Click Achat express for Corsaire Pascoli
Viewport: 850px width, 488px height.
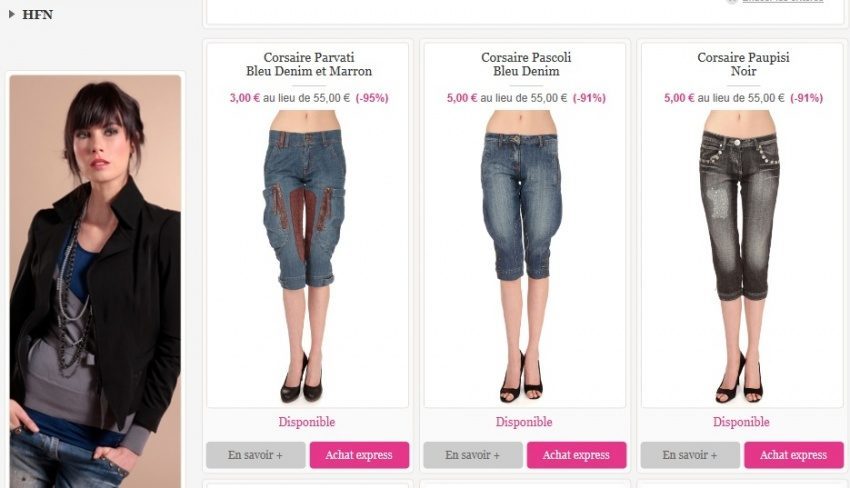point(577,455)
